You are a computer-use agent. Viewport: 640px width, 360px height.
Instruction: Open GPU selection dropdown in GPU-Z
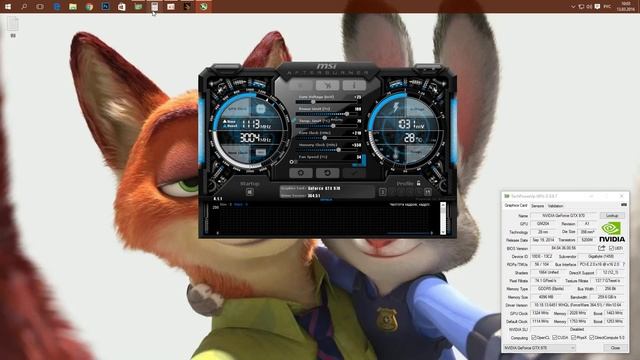pyautogui.click(x=539, y=348)
